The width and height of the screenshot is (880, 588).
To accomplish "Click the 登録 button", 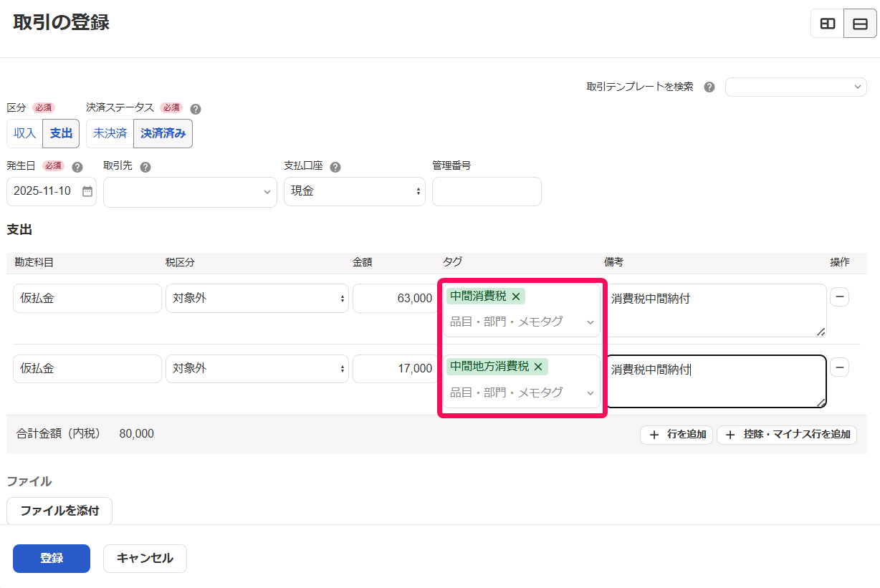I will pyautogui.click(x=52, y=559).
